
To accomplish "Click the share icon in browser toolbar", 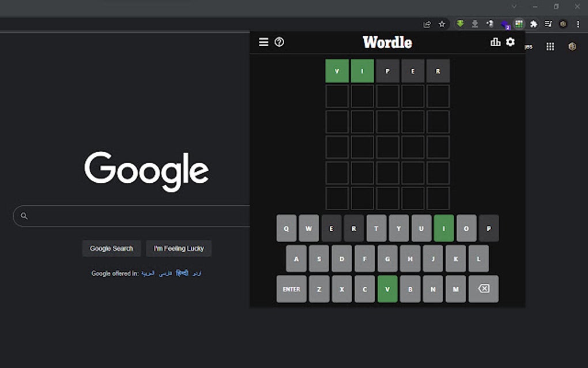I will point(426,24).
